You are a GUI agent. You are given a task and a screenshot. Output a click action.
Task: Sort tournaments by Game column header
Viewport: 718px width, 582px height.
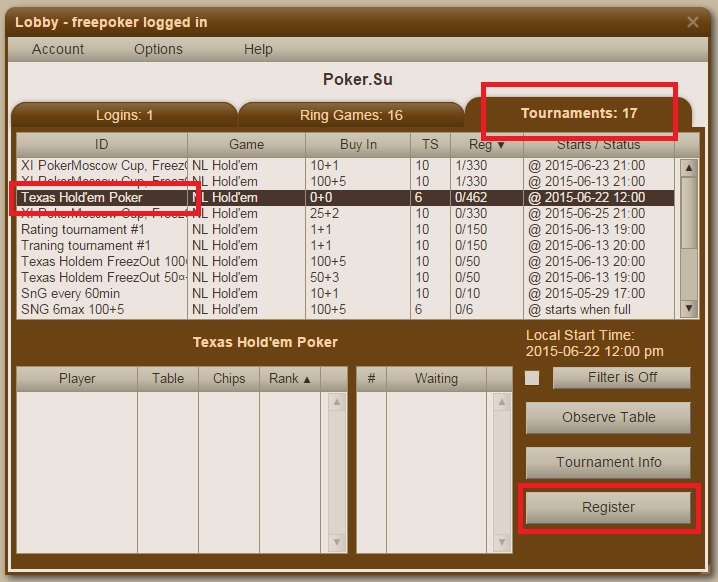click(246, 145)
